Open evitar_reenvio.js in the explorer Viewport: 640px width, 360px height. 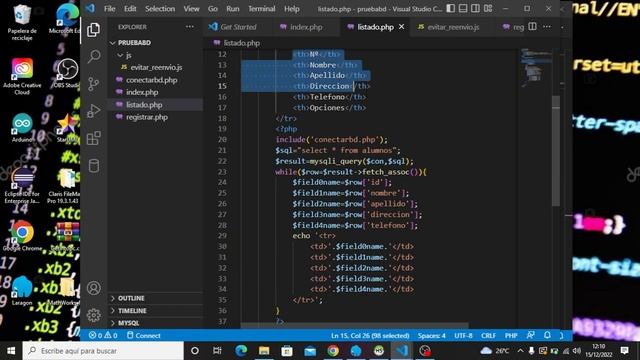[155, 67]
